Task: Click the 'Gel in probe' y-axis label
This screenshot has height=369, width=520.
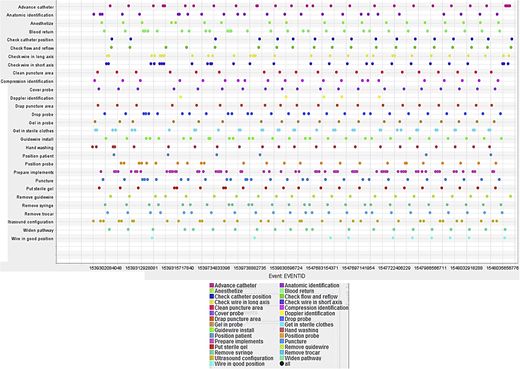Action: click(x=41, y=123)
